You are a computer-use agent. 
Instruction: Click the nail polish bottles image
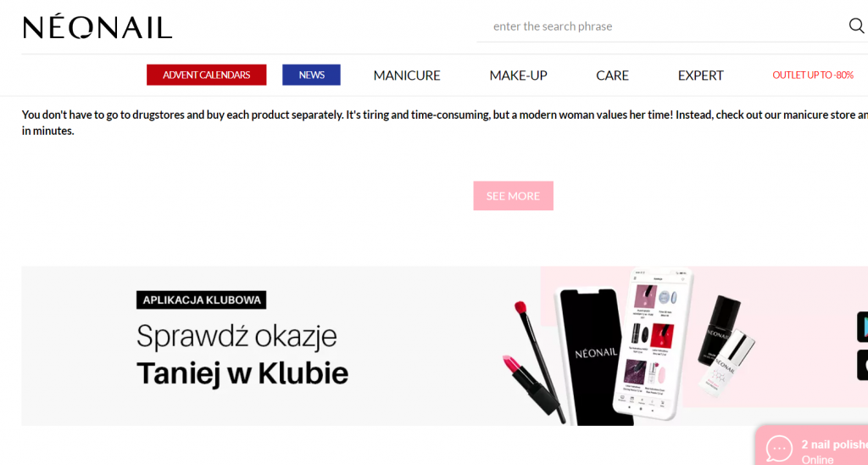point(726,345)
